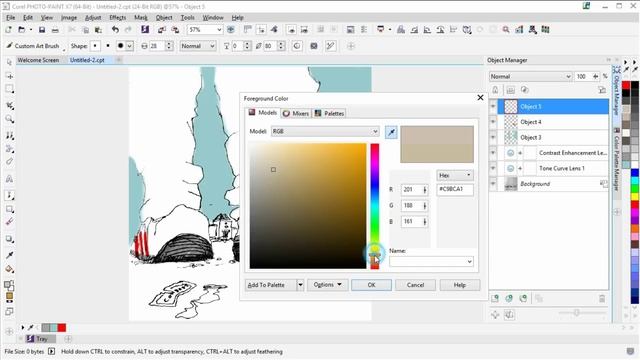Select the Eraser tool in the toolbox

tap(9, 162)
